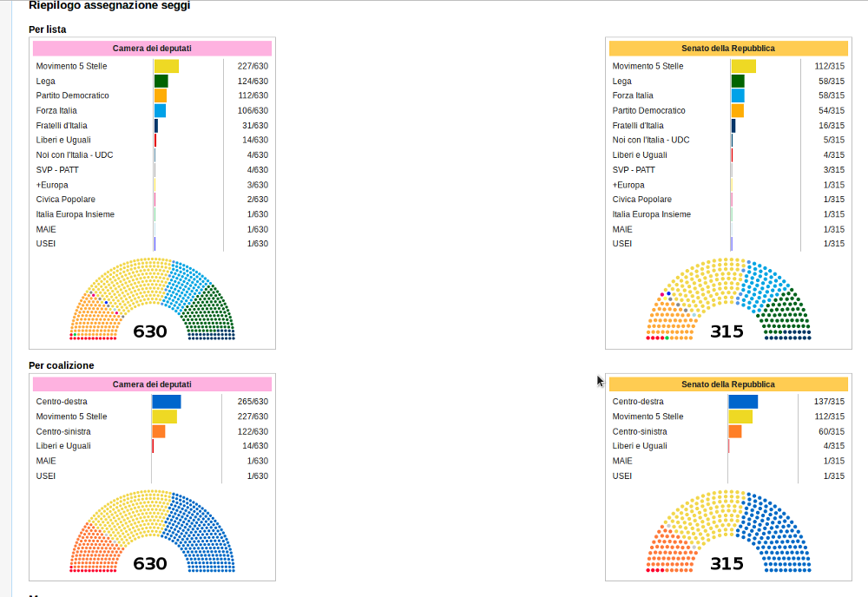
Task: Click Camera dei deputati header under Per lista
Action: pyautogui.click(x=152, y=49)
